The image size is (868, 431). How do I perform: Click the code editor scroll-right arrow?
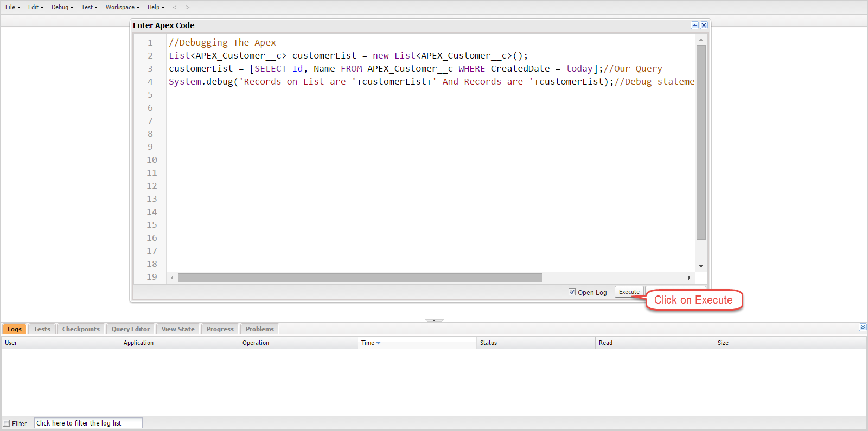689,278
